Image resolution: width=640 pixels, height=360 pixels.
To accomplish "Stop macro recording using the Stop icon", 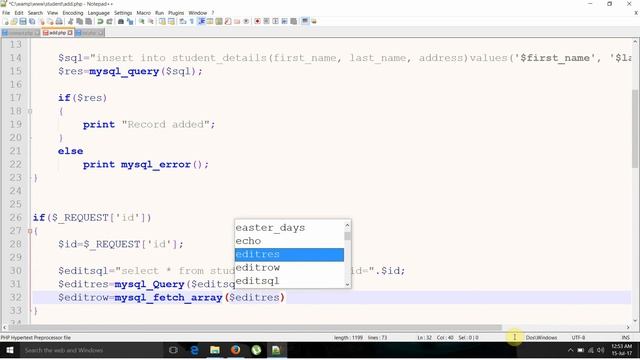I will pos(266,21).
